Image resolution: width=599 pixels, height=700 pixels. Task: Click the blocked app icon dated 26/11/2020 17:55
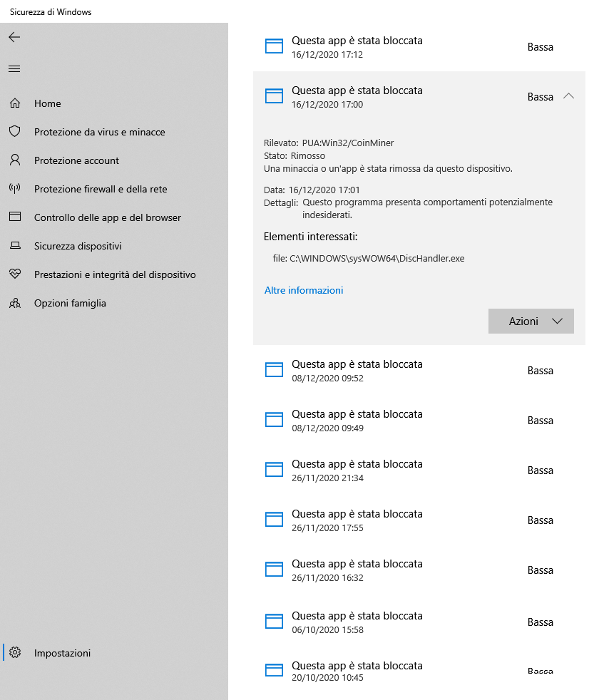[274, 520]
